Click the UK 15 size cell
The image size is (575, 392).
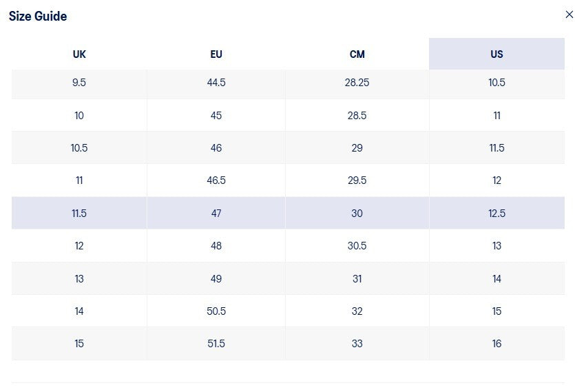pos(79,344)
